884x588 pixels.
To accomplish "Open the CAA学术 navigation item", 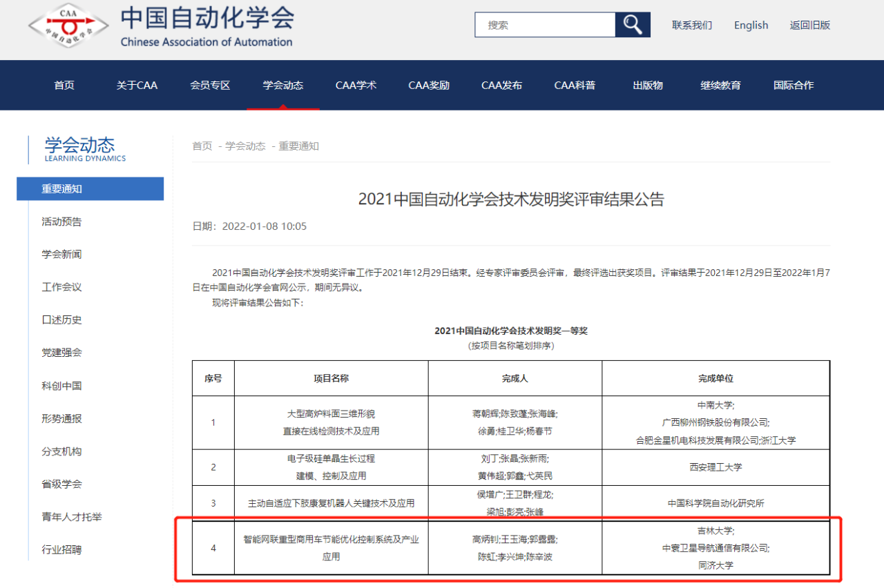I will click(356, 86).
